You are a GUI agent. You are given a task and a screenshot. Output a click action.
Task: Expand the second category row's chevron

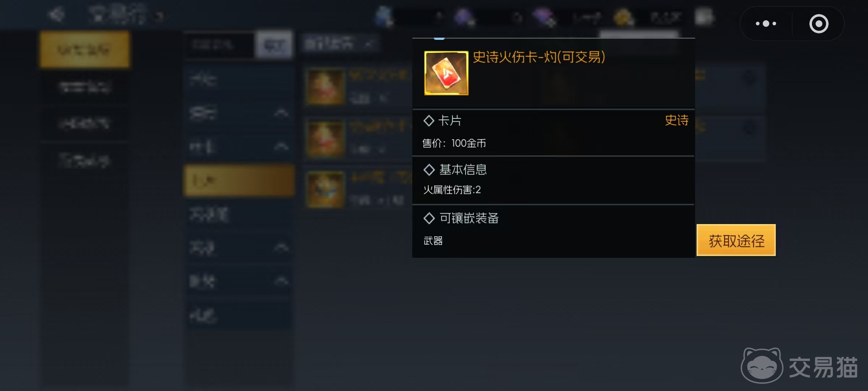281,113
